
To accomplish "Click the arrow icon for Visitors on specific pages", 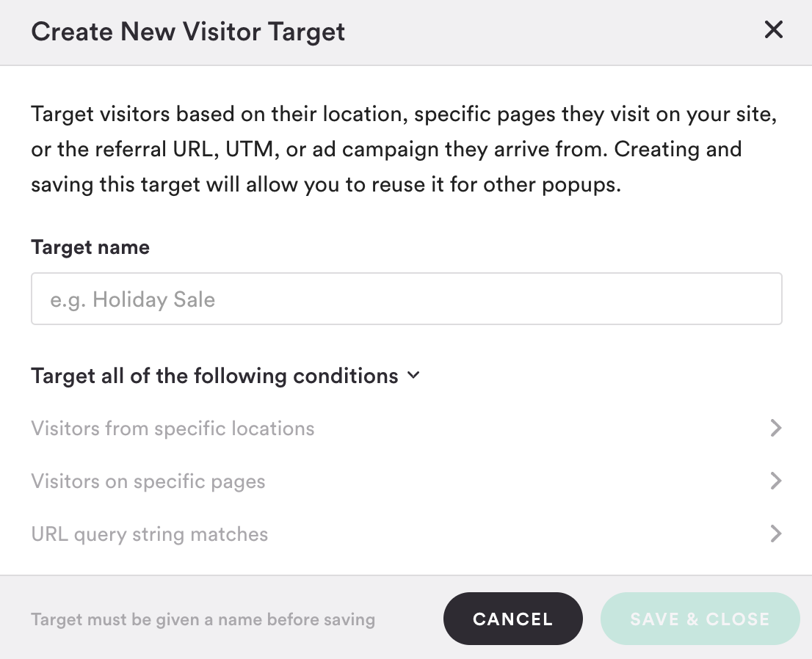I will coord(775,481).
